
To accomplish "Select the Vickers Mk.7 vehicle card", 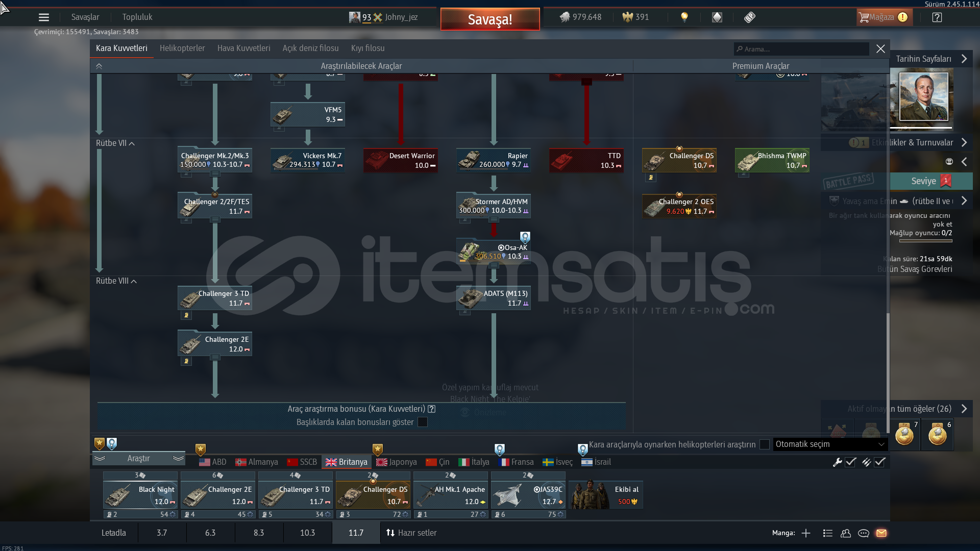I will click(308, 160).
